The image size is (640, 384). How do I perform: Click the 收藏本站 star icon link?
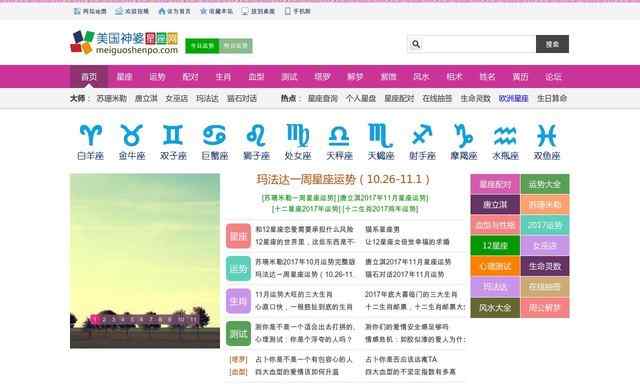(x=216, y=11)
